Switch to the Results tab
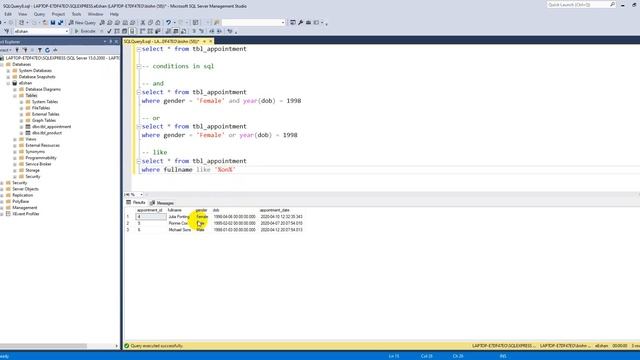The image size is (640, 360). pyautogui.click(x=136, y=202)
